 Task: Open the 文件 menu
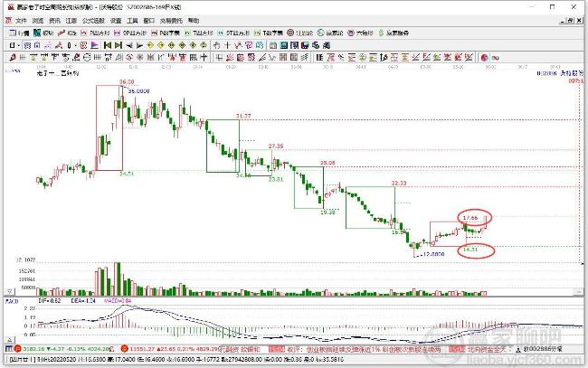[x=21, y=21]
